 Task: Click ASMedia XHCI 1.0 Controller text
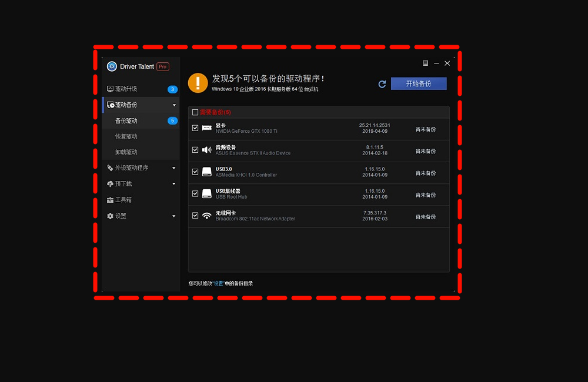coord(246,175)
